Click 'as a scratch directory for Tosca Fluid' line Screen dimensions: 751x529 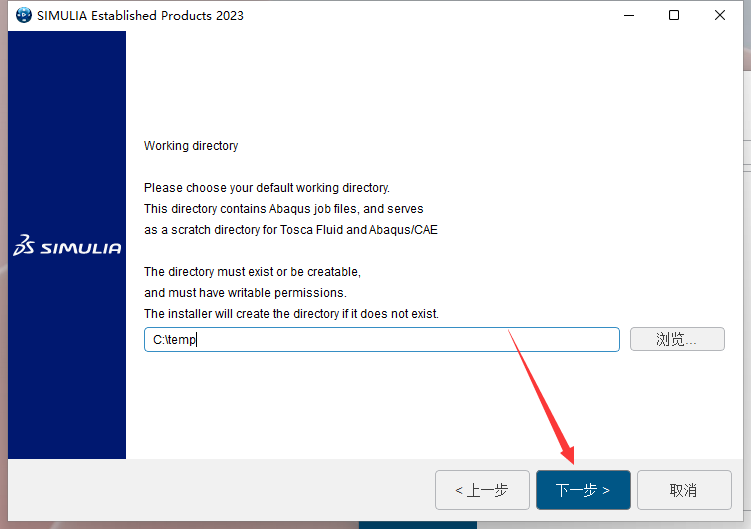point(291,230)
